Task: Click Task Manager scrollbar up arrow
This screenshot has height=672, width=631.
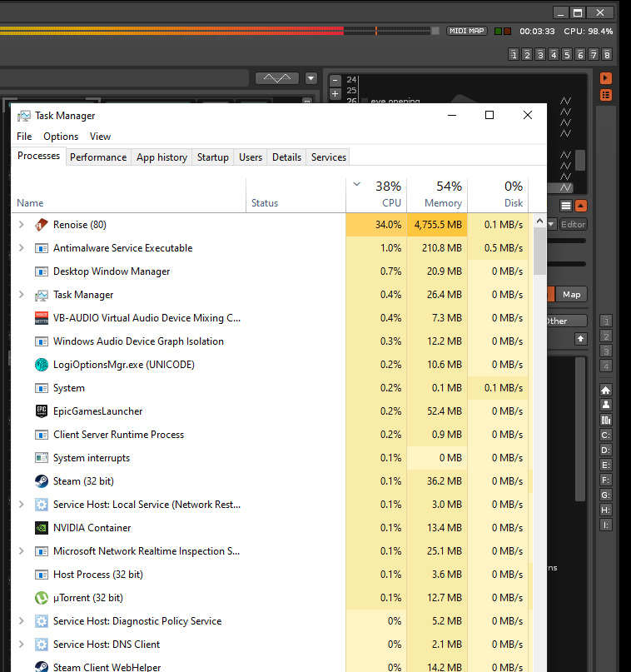Action: point(539,222)
